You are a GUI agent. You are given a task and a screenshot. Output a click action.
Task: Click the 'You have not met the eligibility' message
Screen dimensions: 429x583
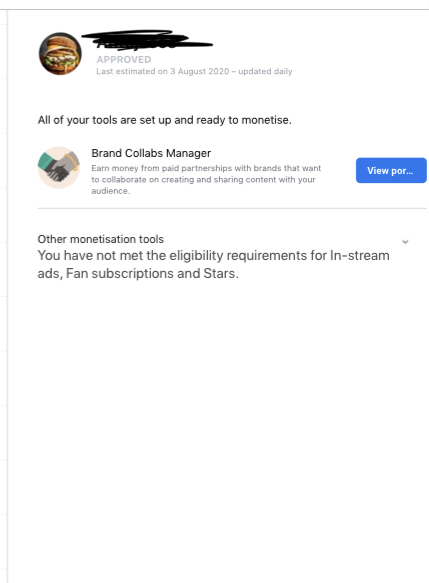(x=213, y=264)
